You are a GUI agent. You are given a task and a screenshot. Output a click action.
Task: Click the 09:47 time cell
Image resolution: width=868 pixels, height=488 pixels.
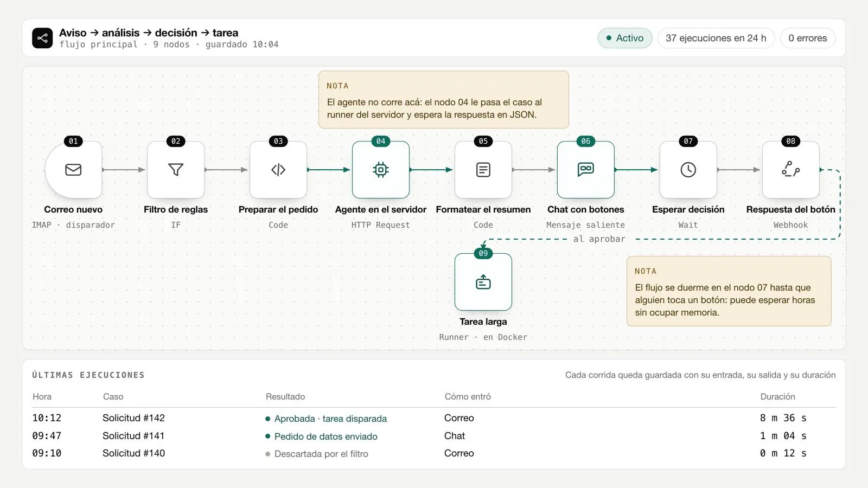[x=47, y=436]
